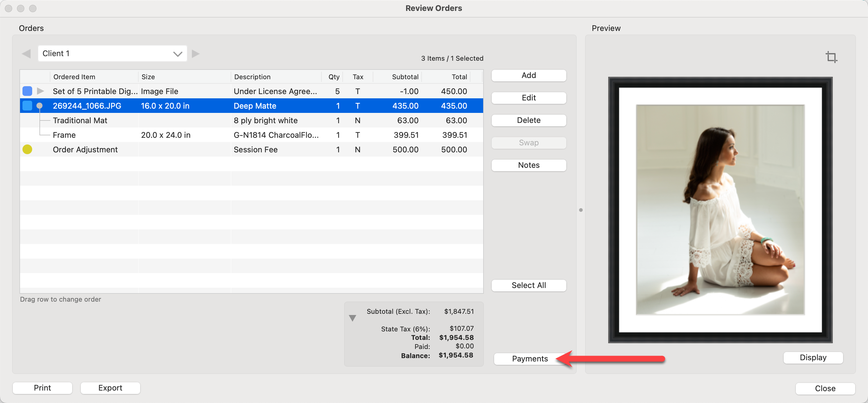868x403 pixels.
Task: Collapse the totals summary triangle
Action: [x=352, y=318]
